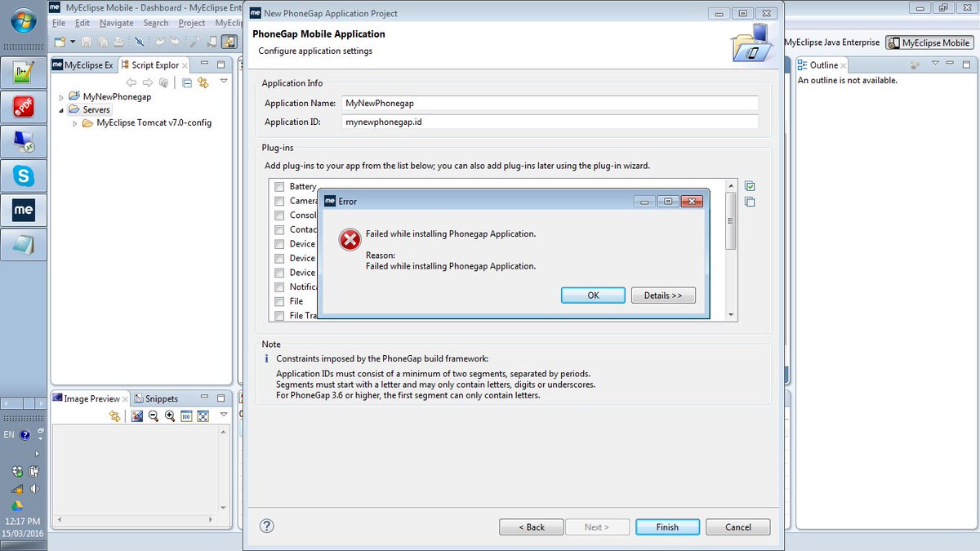Viewport: 980px width, 551px height.
Task: Open the Navigate menu
Action: [x=117, y=23]
